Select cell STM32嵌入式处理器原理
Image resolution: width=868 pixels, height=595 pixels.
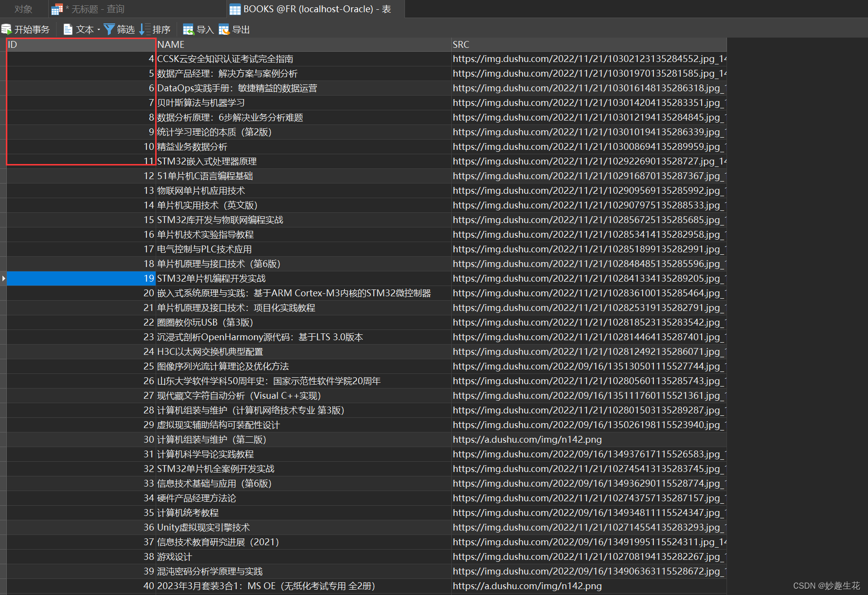(303, 161)
